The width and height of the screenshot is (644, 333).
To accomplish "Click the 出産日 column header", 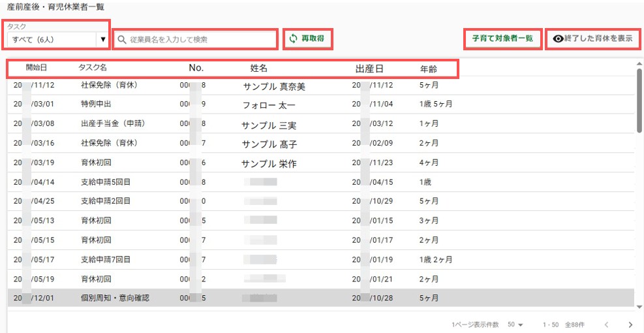I will (x=369, y=69).
